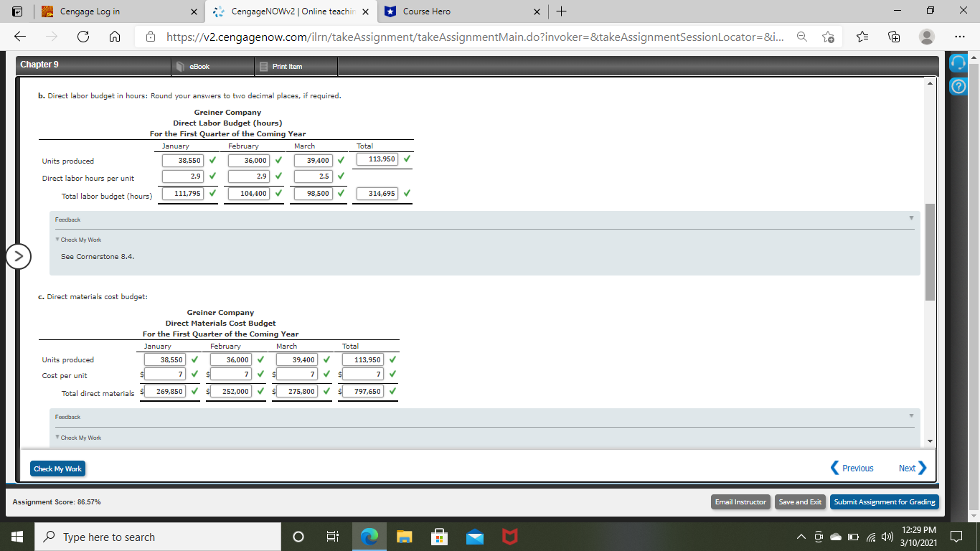Image resolution: width=980 pixels, height=551 pixels.
Task: Go to Next question
Action: tap(913, 468)
